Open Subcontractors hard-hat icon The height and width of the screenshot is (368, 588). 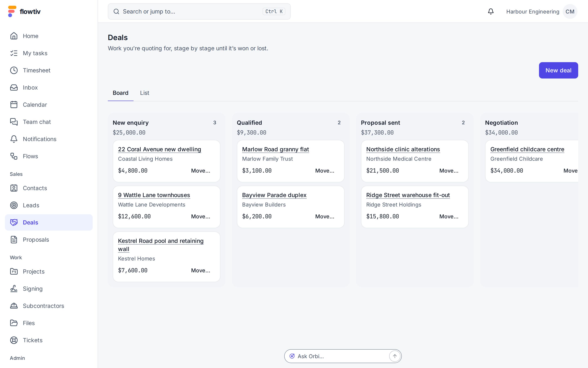[14, 306]
